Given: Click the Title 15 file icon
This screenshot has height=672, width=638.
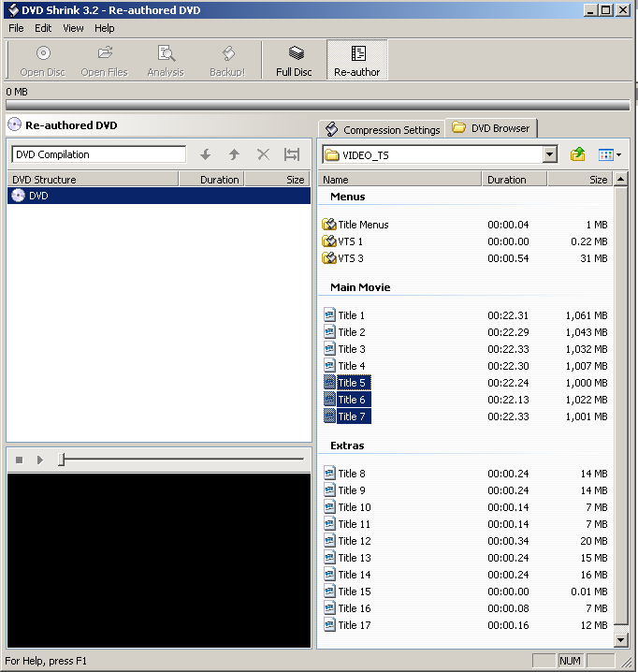Looking at the screenshot, I should click(329, 591).
